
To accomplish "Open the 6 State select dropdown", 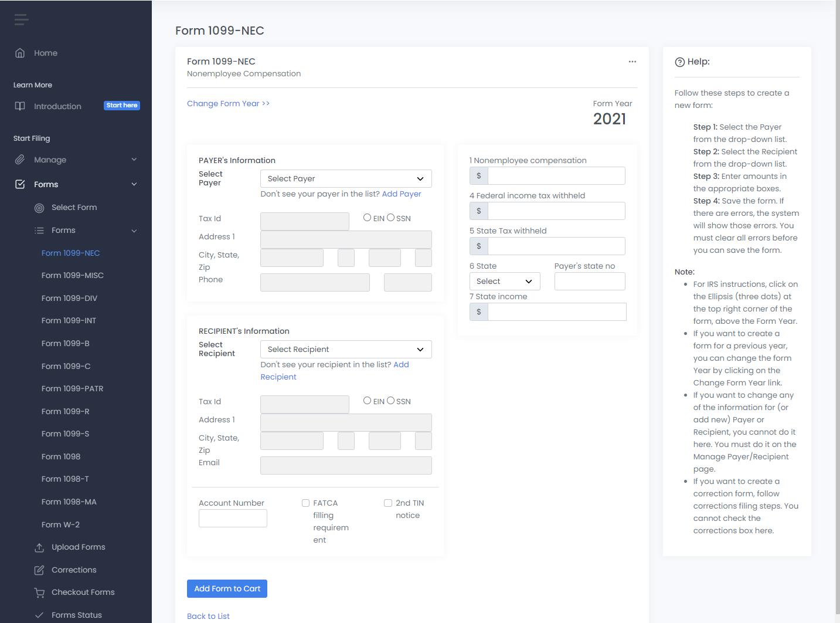I will (504, 282).
